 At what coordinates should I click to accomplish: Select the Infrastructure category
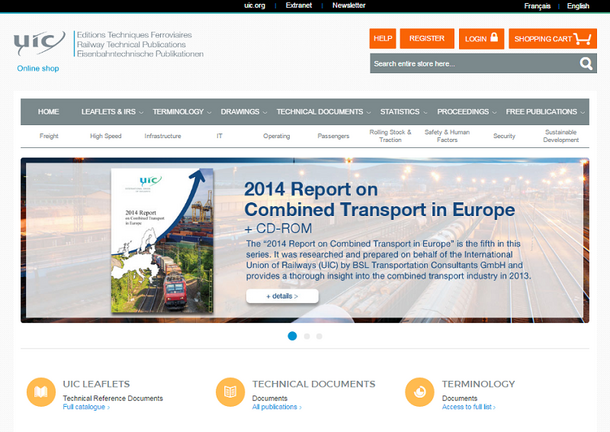click(163, 136)
